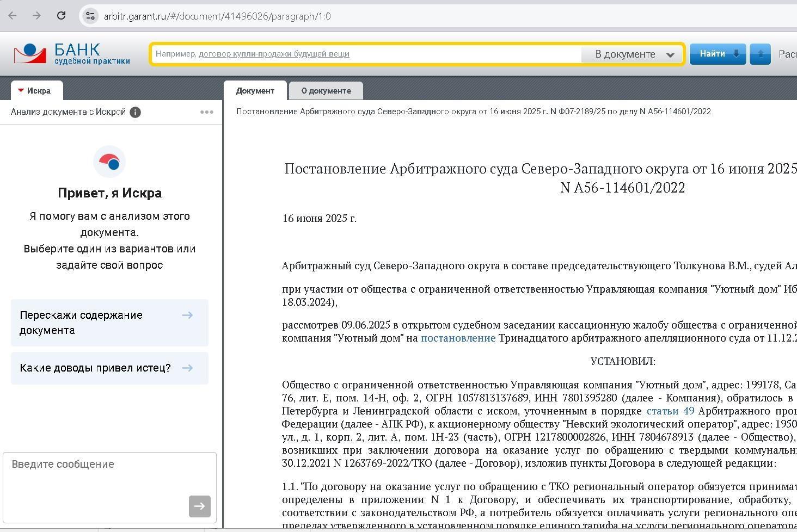
Task: Open the 'постановление' hyperlink in text
Action: click(x=458, y=338)
